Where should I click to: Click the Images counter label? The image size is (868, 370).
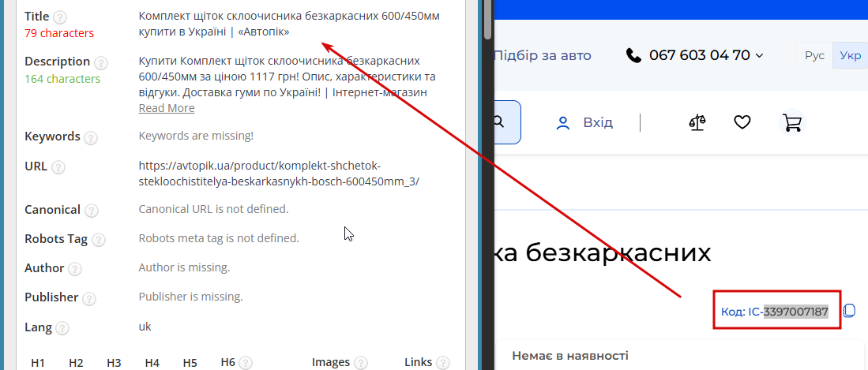pos(331,363)
